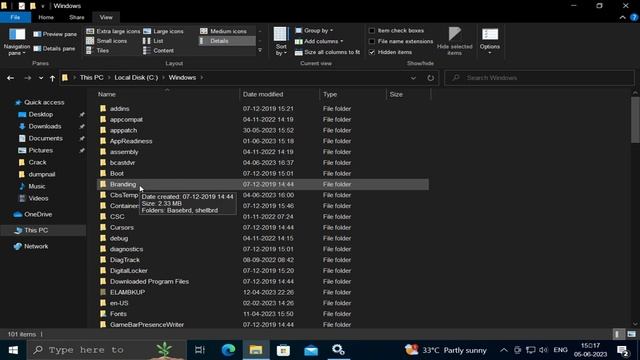
Task: Go up one folder level
Action: (52, 78)
